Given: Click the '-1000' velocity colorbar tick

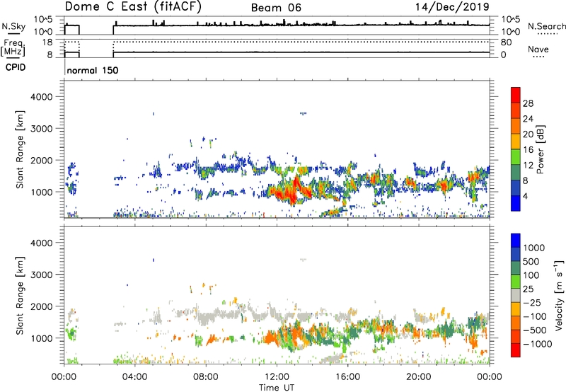Looking at the screenshot, I should pyautogui.click(x=537, y=344).
